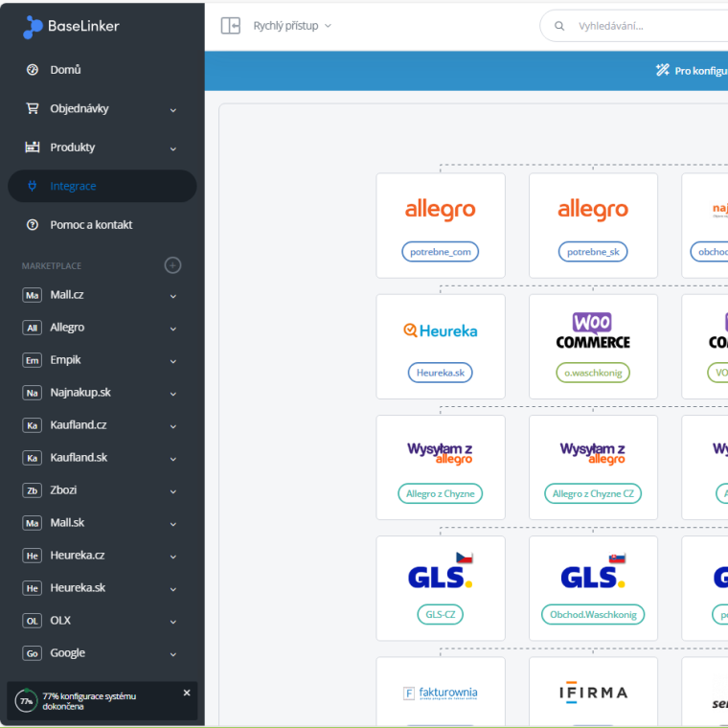Click the Na badge for Najnakup.sk
Viewport: 728px width, 728px height.
point(32,393)
